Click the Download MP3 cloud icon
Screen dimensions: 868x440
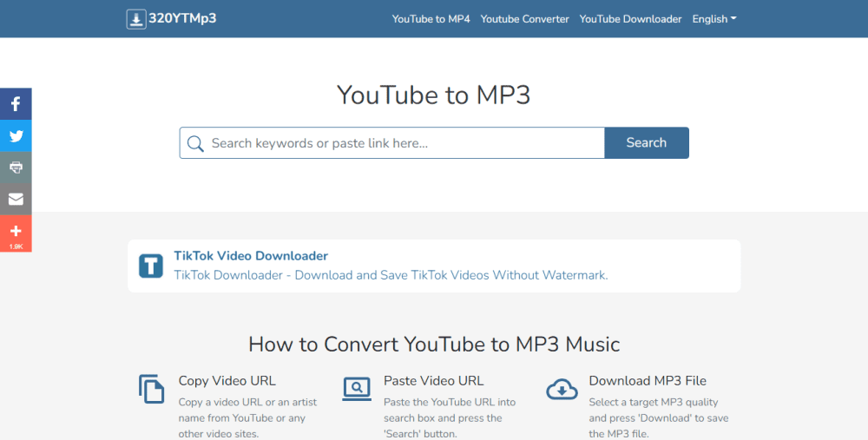pos(562,389)
